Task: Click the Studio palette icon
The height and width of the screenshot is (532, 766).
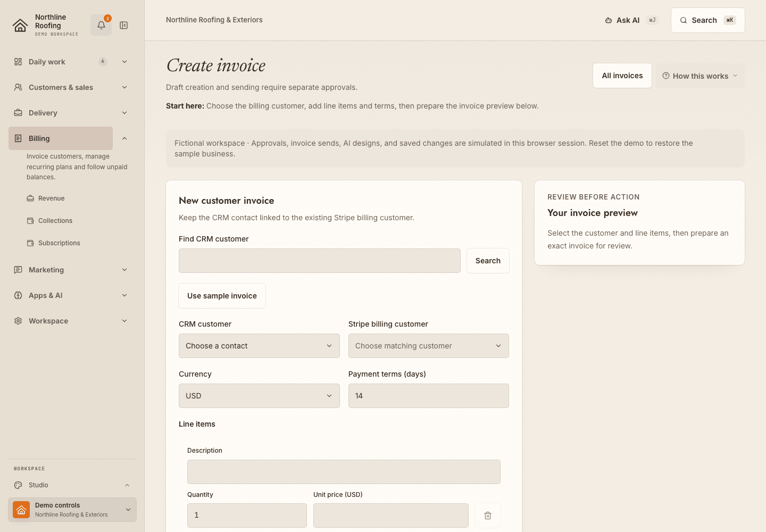Action: click(18, 485)
